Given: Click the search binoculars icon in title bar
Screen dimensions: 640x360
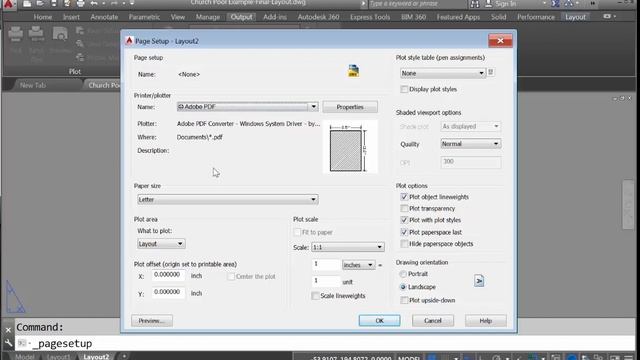Looking at the screenshot, I should point(475,4).
